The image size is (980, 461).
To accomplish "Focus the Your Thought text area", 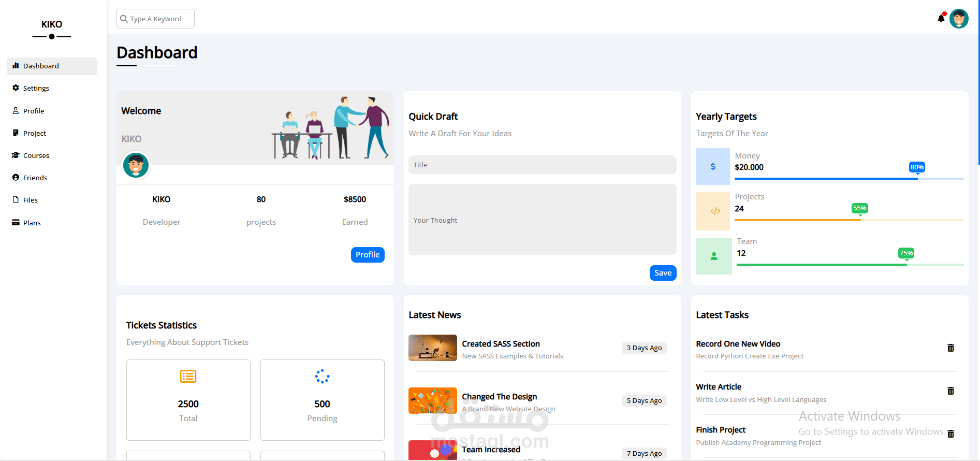I will coord(542,220).
